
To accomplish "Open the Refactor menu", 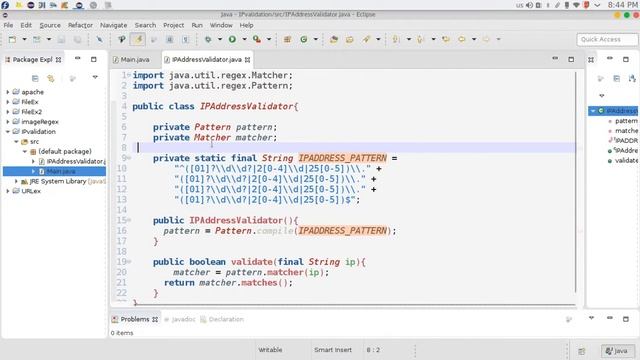I will [x=80, y=25].
